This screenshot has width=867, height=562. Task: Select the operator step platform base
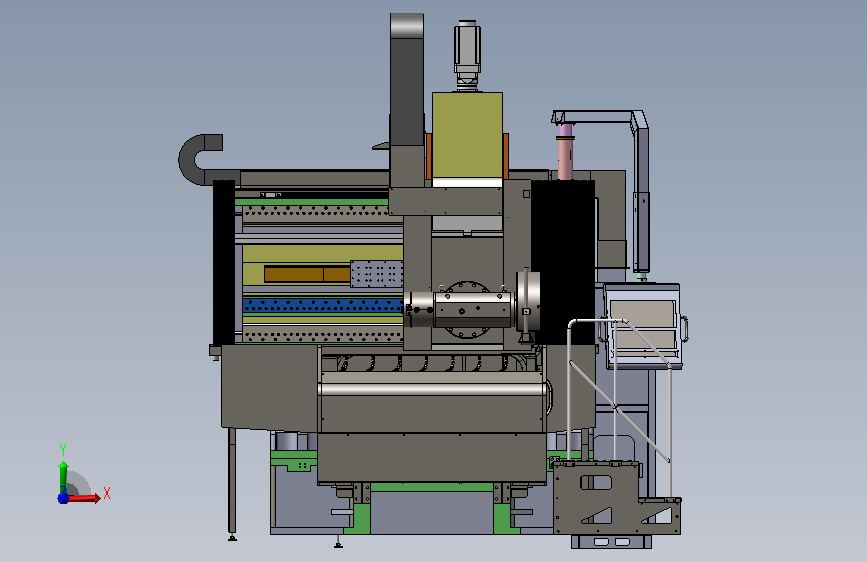coord(617,499)
